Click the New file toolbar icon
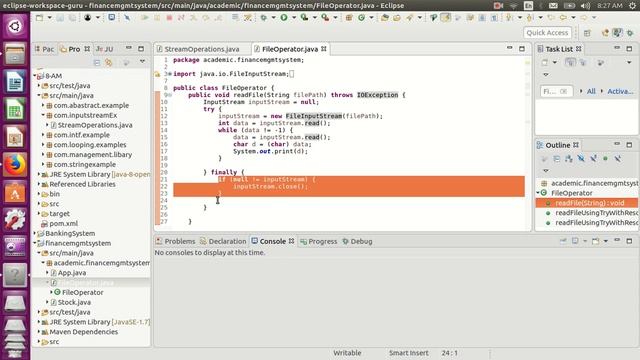Image resolution: width=640 pixels, height=360 pixels. 39,18
